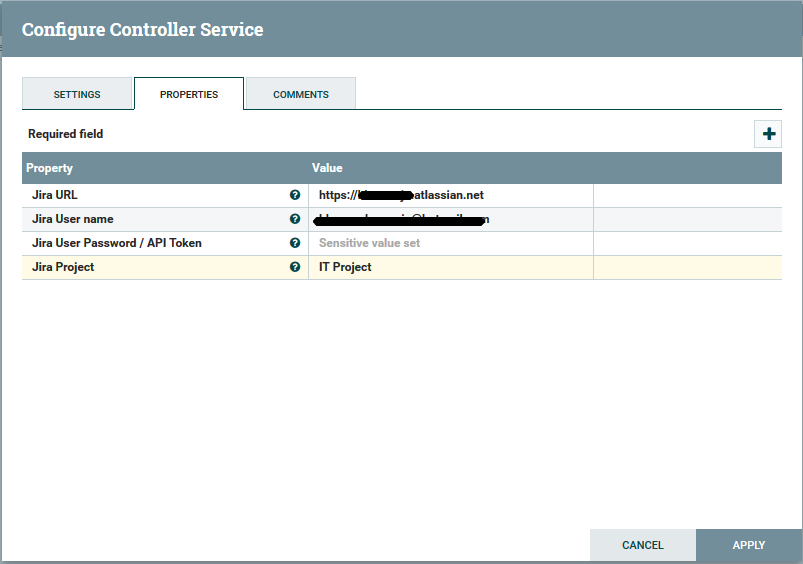803x564 pixels.
Task: Select the 'Jira Project' property name
Action: coord(63,267)
